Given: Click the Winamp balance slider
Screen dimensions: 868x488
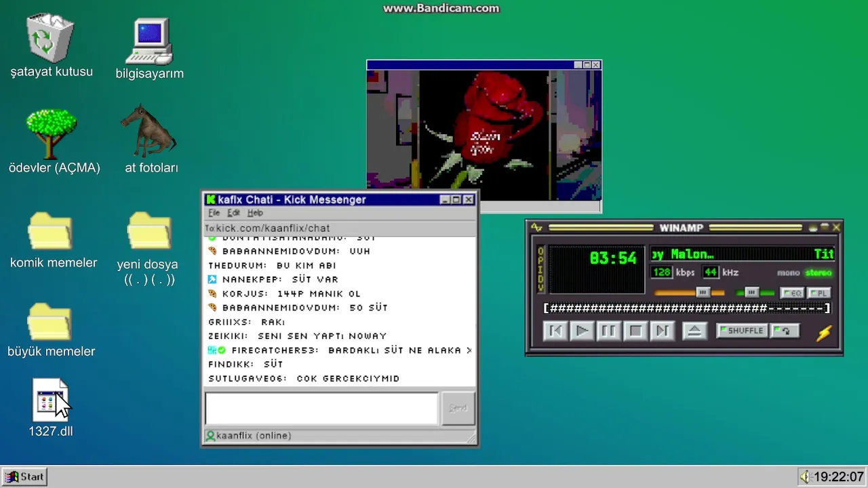Looking at the screenshot, I should [x=755, y=292].
